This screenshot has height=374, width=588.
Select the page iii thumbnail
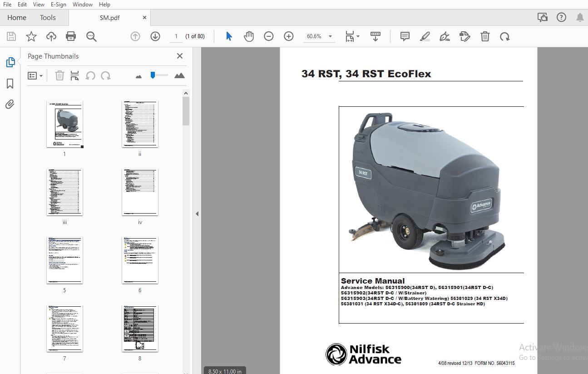64,192
